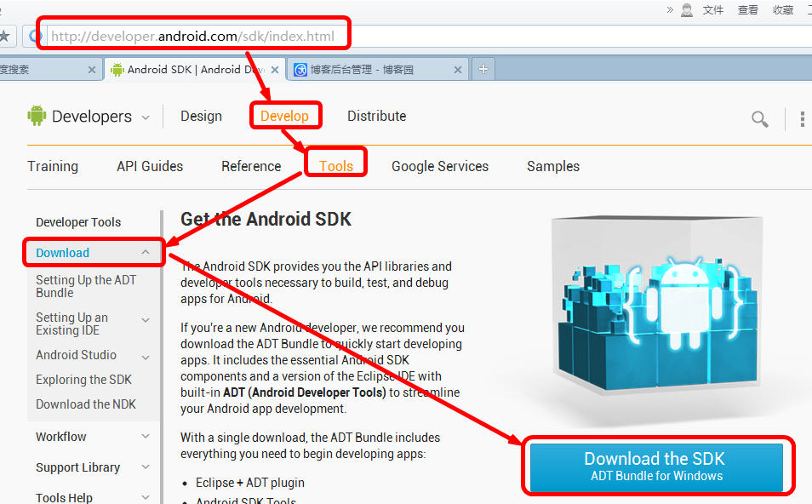Open the Samples navigation item

(553, 166)
